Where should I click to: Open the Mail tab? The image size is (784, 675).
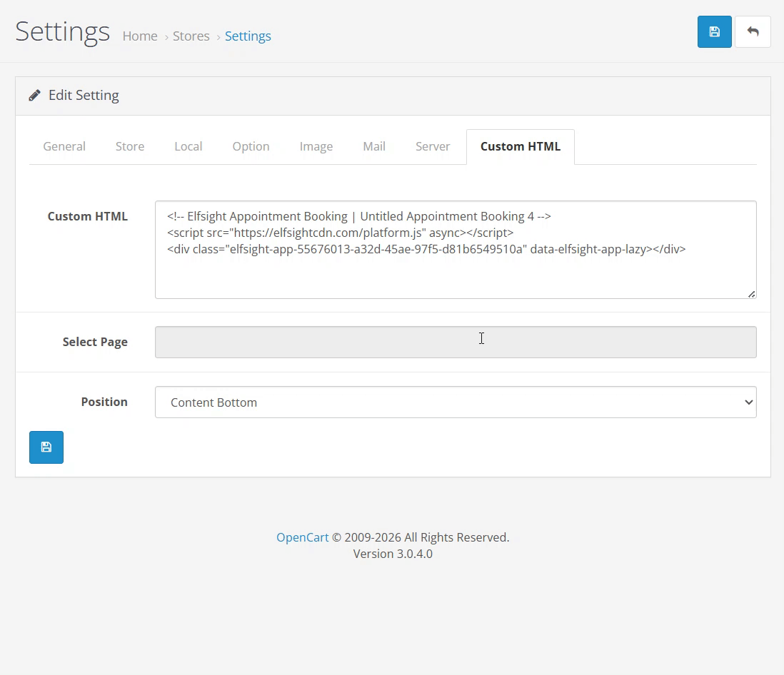pyautogui.click(x=374, y=146)
